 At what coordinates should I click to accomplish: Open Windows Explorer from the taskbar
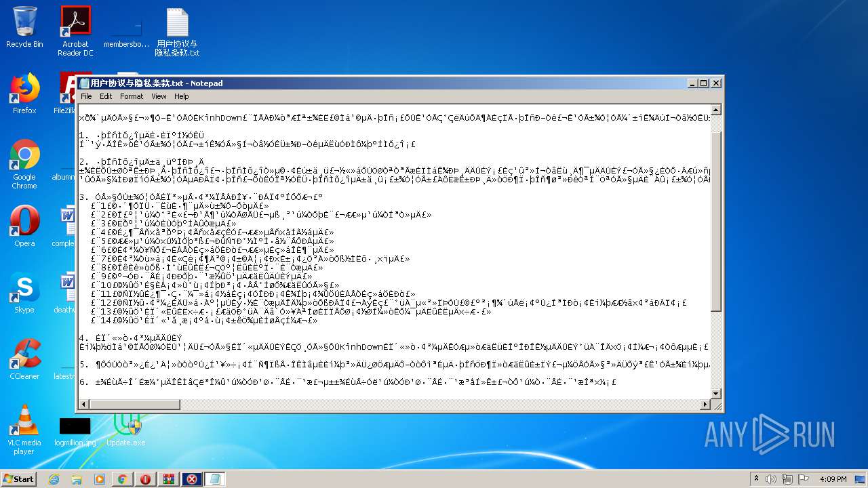coord(77,479)
